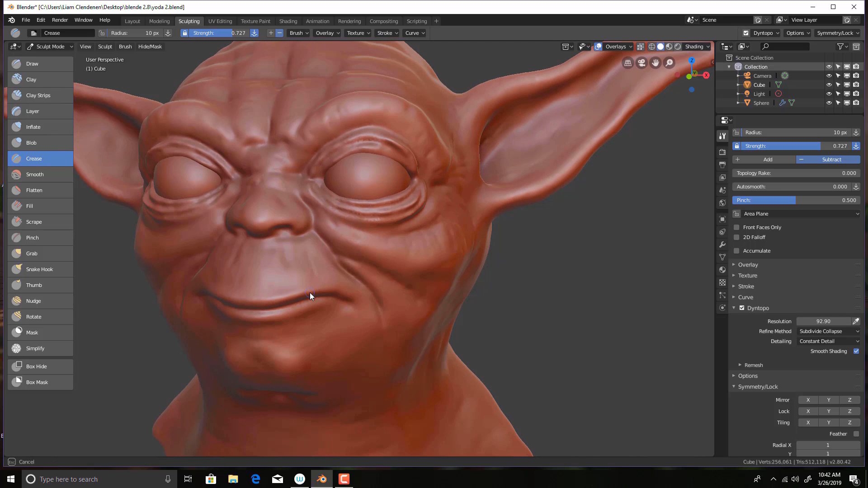Select the Pinch brush tool
868x488 pixels.
(x=40, y=238)
